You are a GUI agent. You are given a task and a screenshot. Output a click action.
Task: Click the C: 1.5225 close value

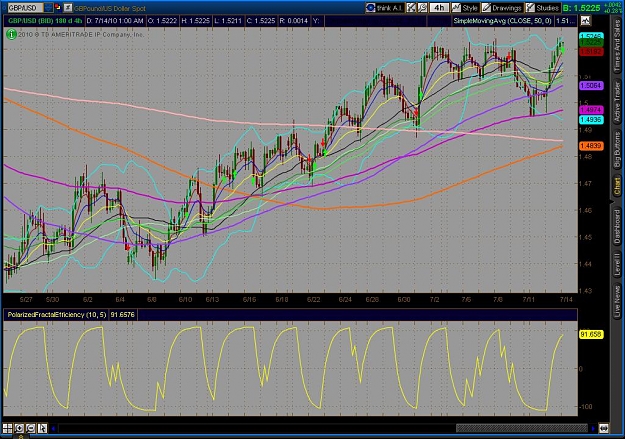coord(261,21)
